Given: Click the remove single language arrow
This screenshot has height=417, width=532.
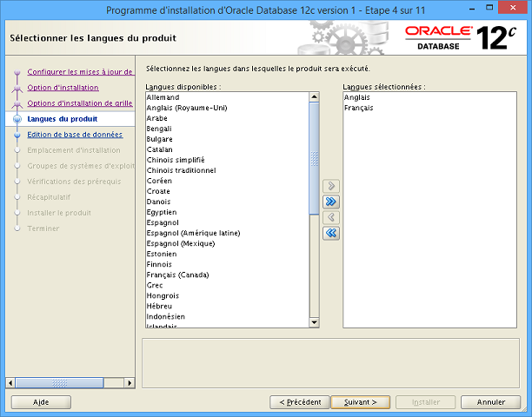Looking at the screenshot, I should pos(331,217).
